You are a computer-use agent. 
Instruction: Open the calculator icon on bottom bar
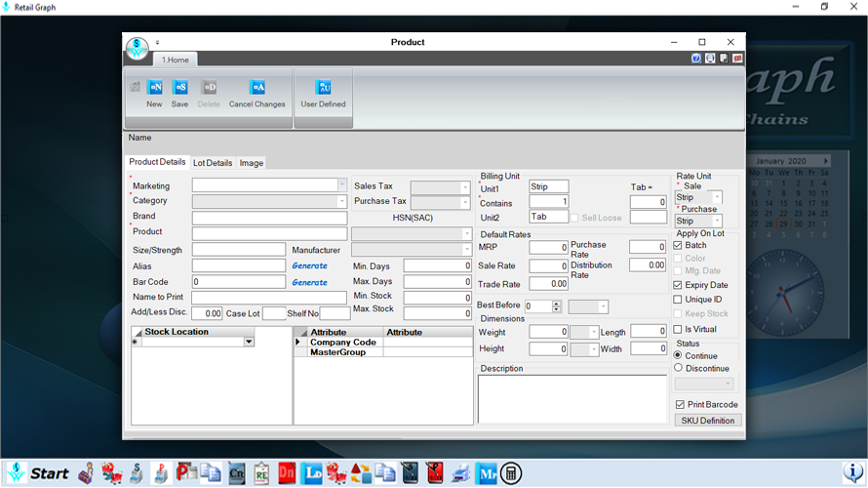click(511, 473)
